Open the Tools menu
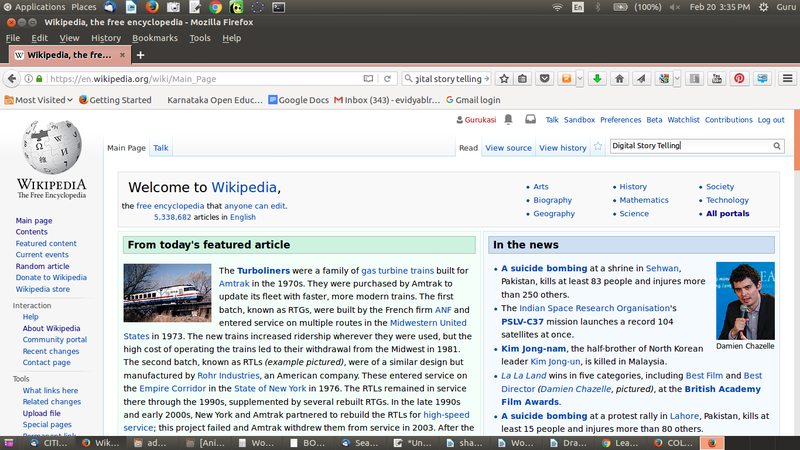 pyautogui.click(x=200, y=38)
